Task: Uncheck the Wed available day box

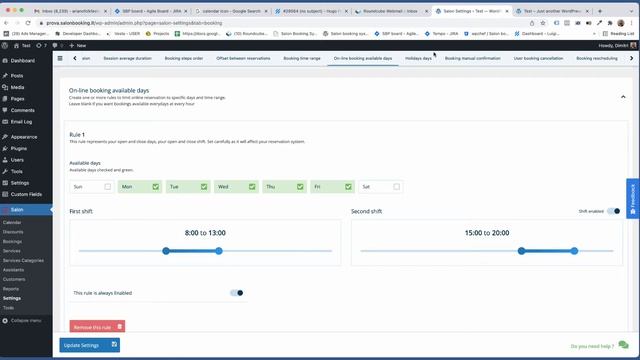Action: [252, 187]
